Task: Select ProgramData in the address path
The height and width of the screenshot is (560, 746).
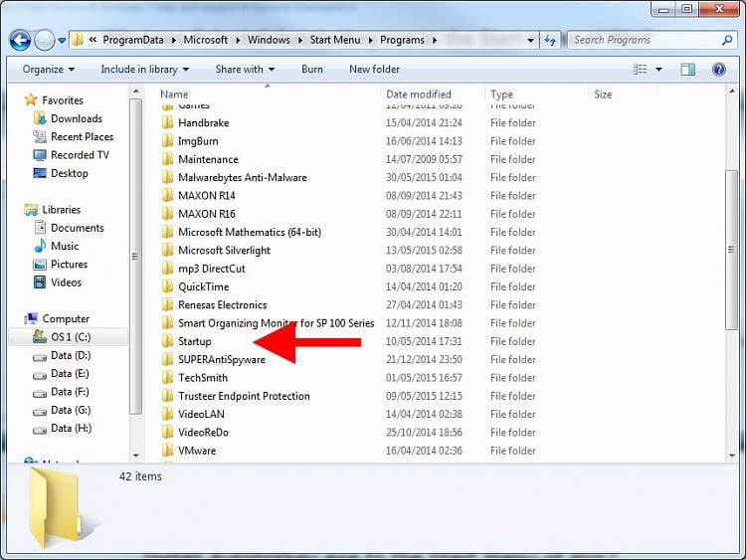Action: [x=133, y=40]
